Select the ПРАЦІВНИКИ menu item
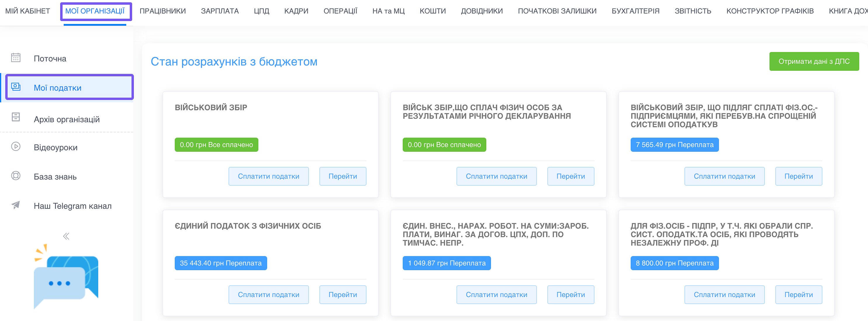Image resolution: width=868 pixels, height=321 pixels. pos(163,11)
